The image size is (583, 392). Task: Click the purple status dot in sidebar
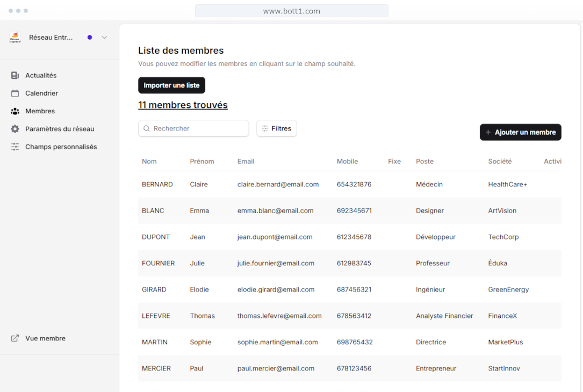(90, 38)
